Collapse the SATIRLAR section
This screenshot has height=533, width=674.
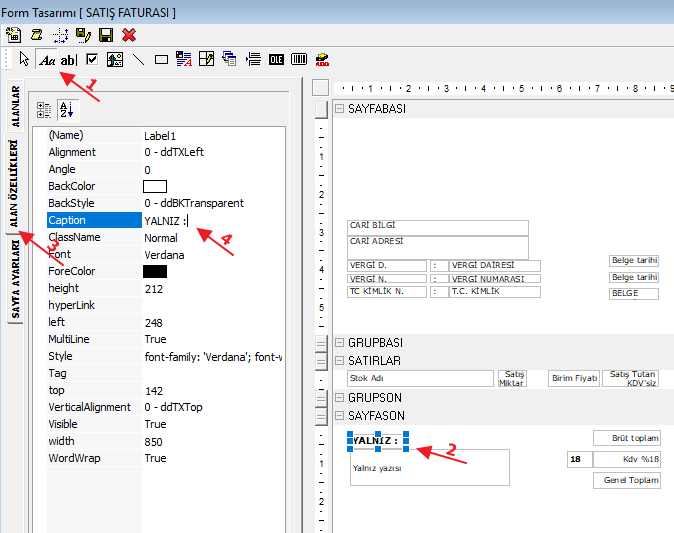tap(340, 361)
